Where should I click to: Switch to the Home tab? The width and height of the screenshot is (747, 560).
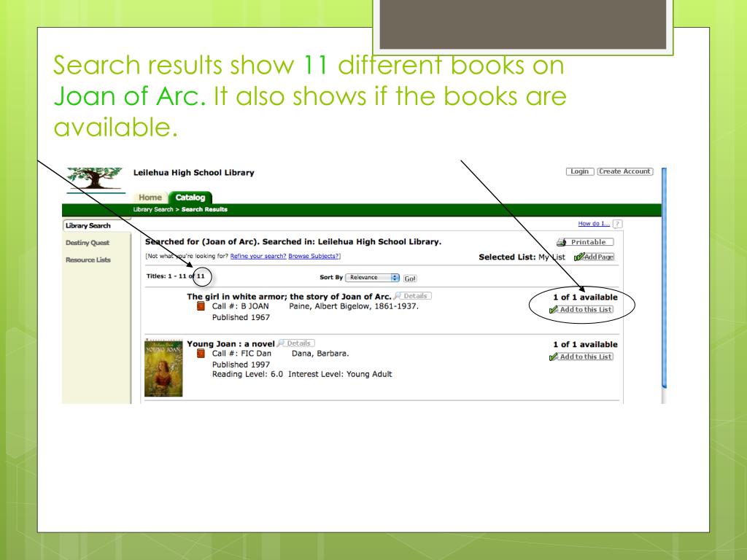click(x=150, y=197)
